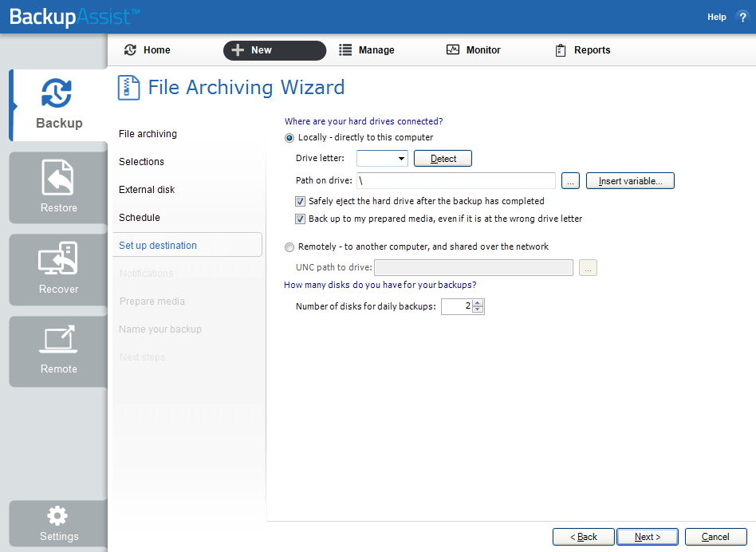The width and height of the screenshot is (756, 552).
Task: Click the Help question mark icon
Action: 742,17
